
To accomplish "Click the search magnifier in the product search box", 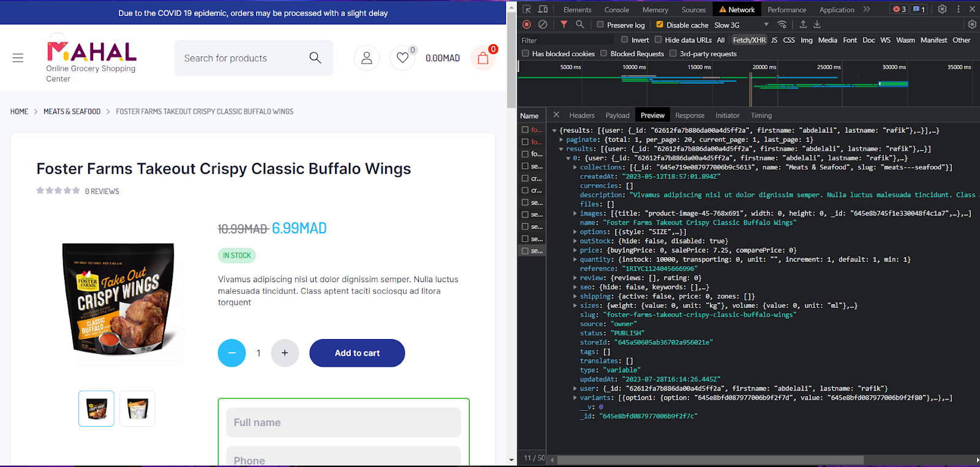I will (315, 58).
